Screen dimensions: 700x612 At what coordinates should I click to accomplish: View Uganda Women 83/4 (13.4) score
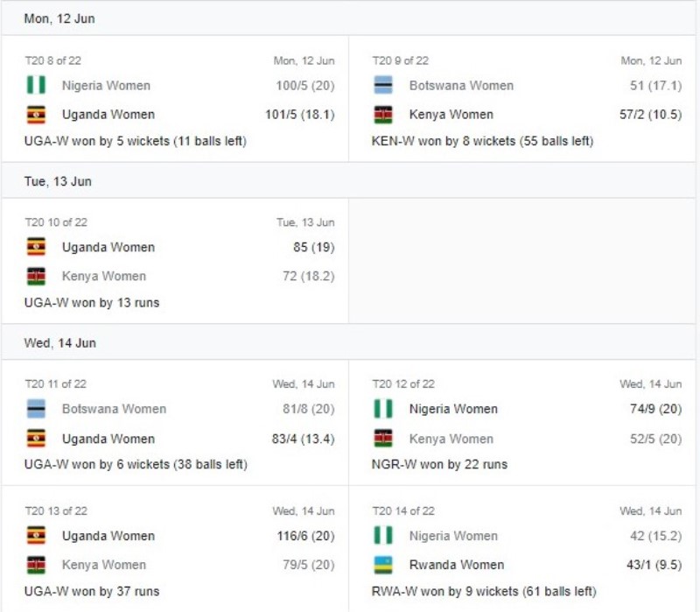click(303, 439)
